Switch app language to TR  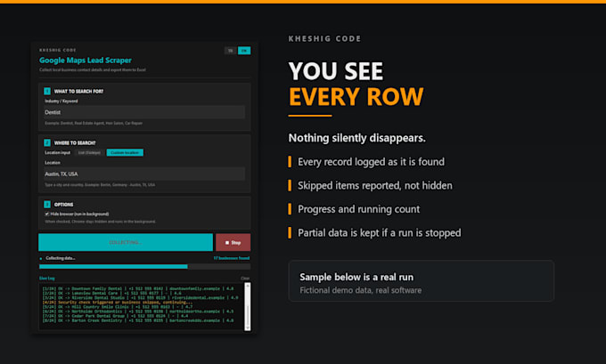(230, 51)
